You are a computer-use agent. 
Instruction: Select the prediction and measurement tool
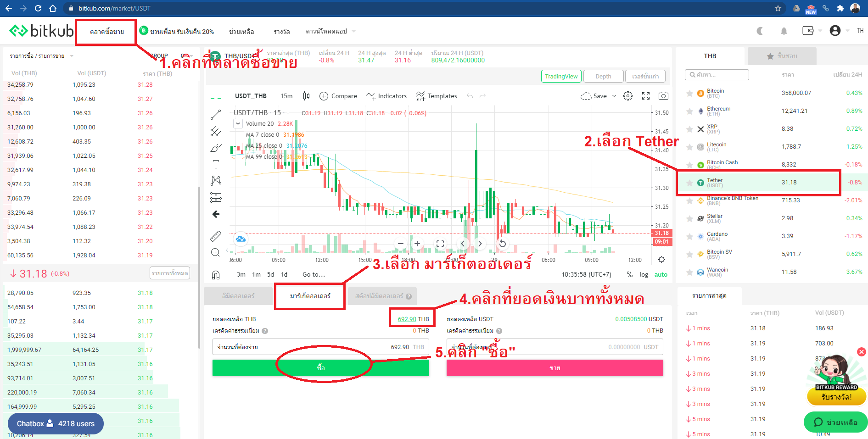(x=216, y=197)
